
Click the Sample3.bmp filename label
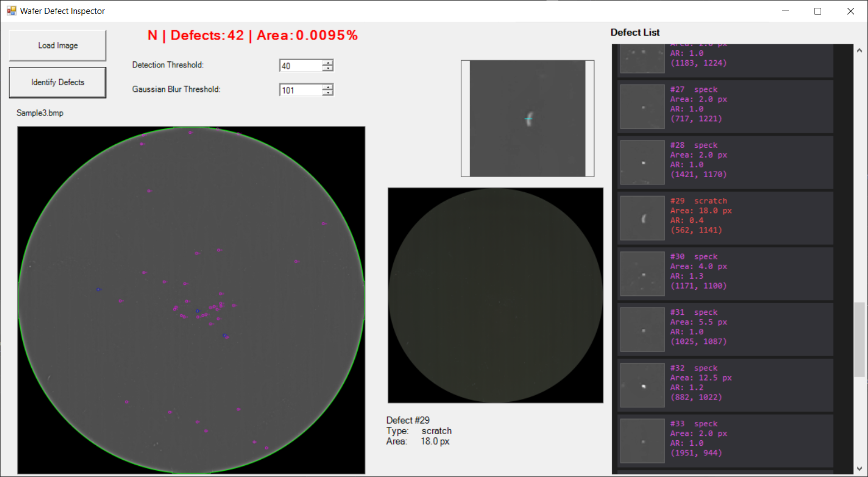click(40, 113)
